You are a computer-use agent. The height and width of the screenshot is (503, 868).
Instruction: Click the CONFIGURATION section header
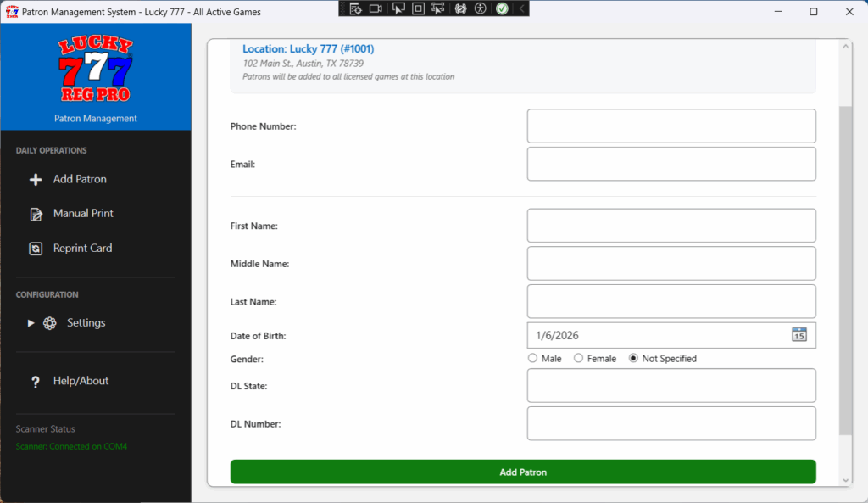47,294
